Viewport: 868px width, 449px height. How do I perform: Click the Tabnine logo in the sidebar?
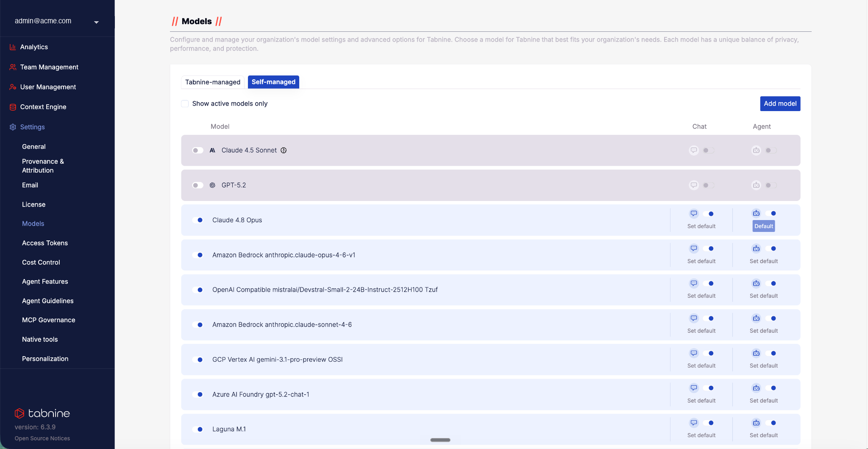click(x=42, y=413)
